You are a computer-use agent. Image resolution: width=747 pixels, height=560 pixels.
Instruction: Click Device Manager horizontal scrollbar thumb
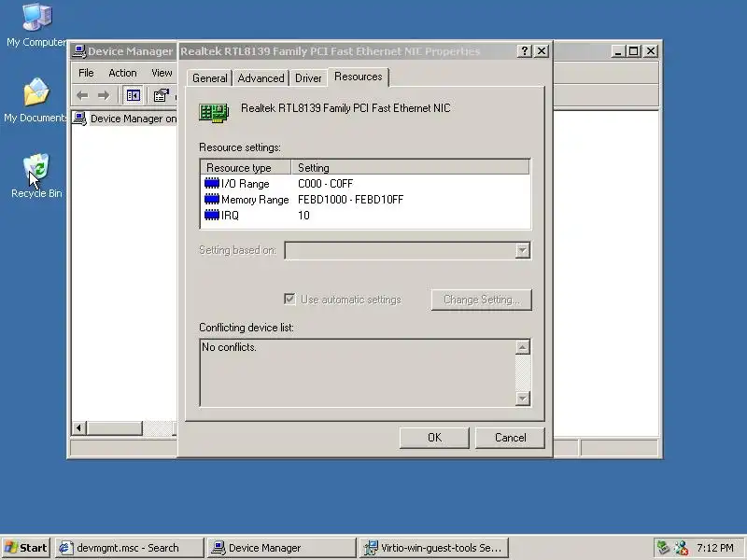tap(114, 428)
